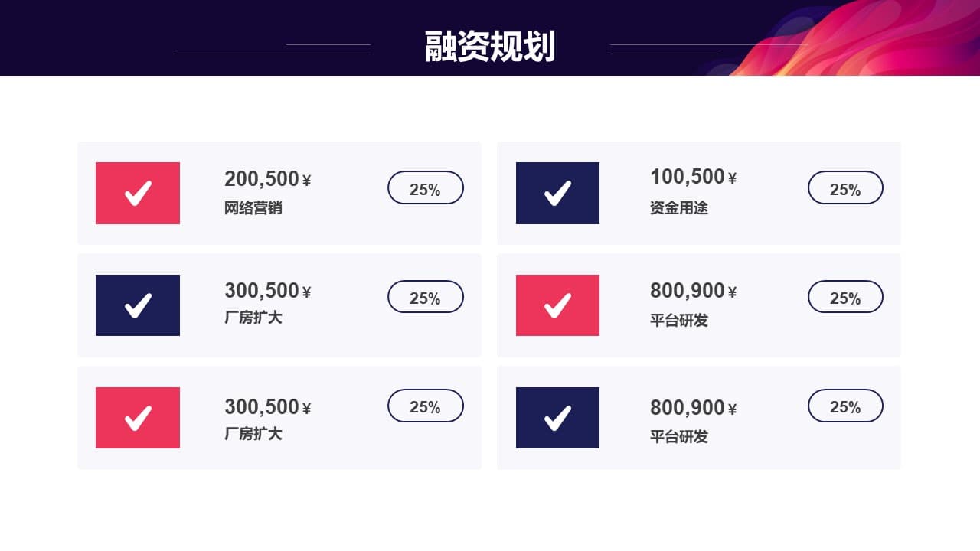Screen dimensions: 980x551
Task: Select the 25% badge in middle-row 平台研发 card
Action: coord(845,297)
